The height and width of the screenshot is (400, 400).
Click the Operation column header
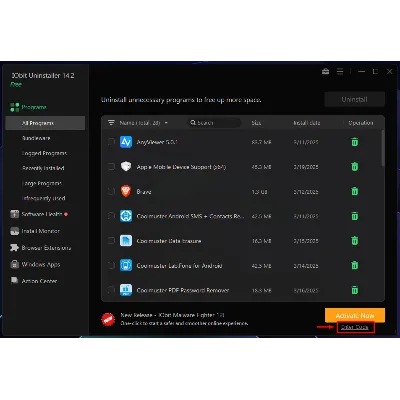tap(361, 123)
